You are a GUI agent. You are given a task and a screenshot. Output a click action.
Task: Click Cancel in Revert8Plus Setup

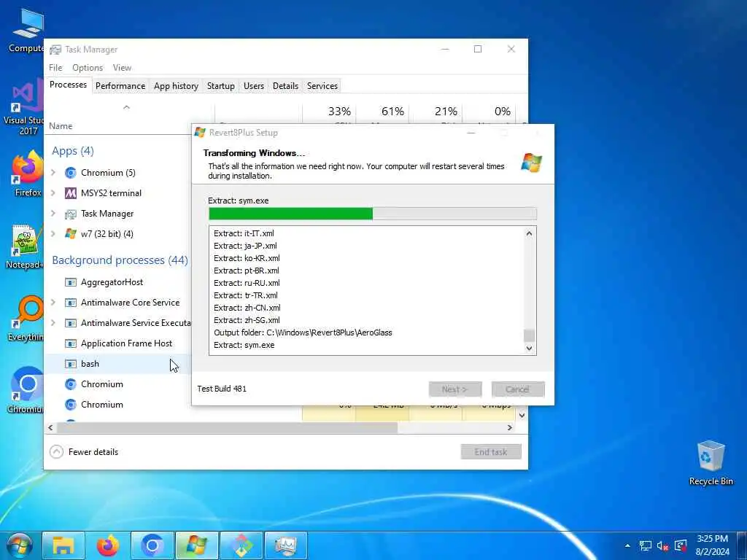click(x=518, y=389)
